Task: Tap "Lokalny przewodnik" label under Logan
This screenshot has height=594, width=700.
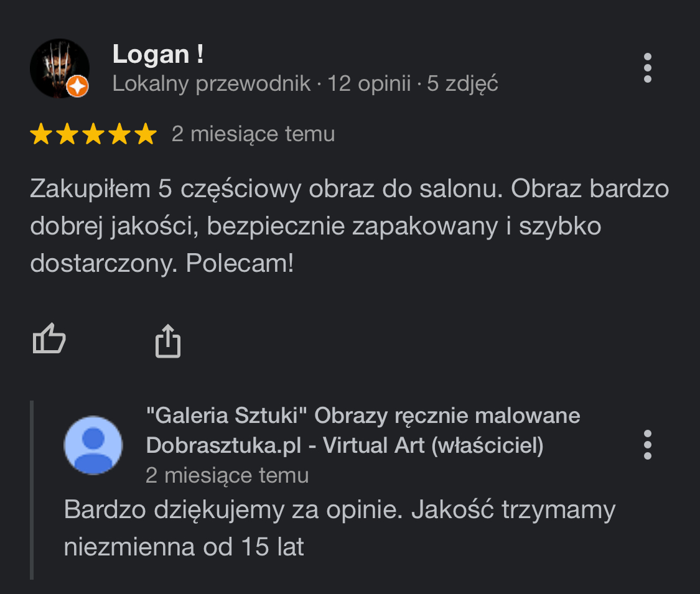Action: coord(211,83)
